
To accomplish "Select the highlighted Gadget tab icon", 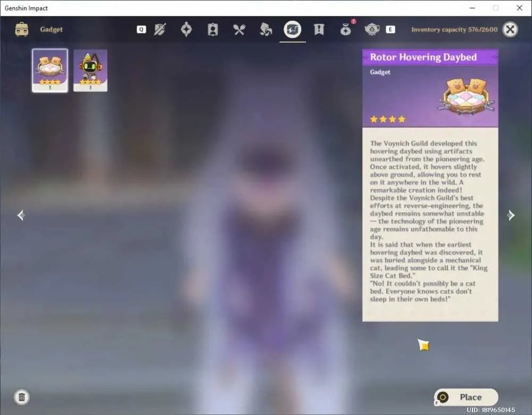I will [x=293, y=29].
